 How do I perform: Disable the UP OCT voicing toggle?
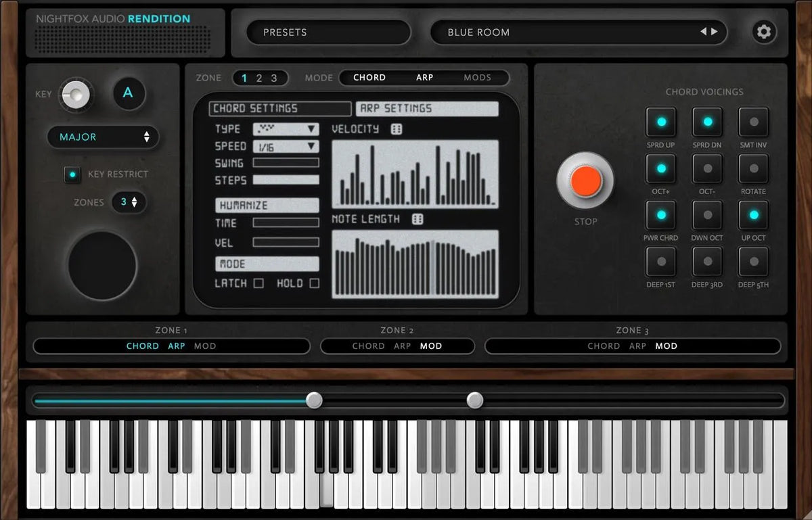753,216
